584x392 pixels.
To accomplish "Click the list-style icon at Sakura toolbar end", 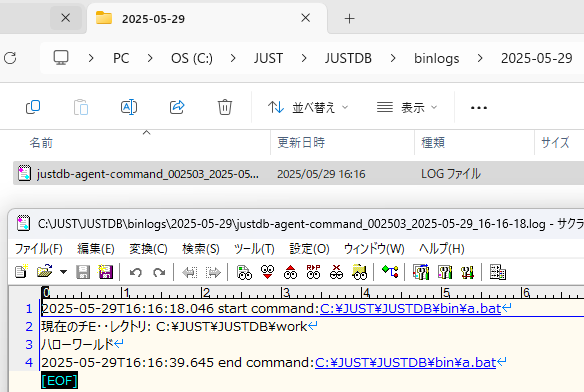I will pyautogui.click(x=498, y=272).
